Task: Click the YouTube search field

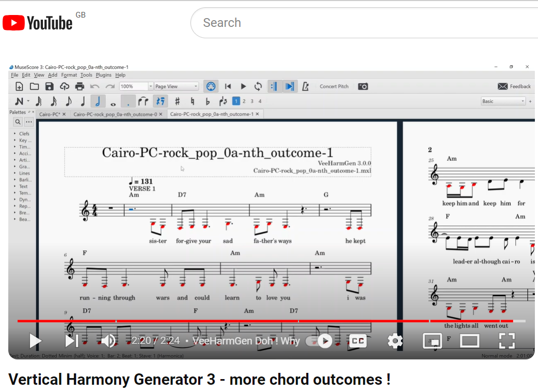Action: pyautogui.click(x=364, y=23)
